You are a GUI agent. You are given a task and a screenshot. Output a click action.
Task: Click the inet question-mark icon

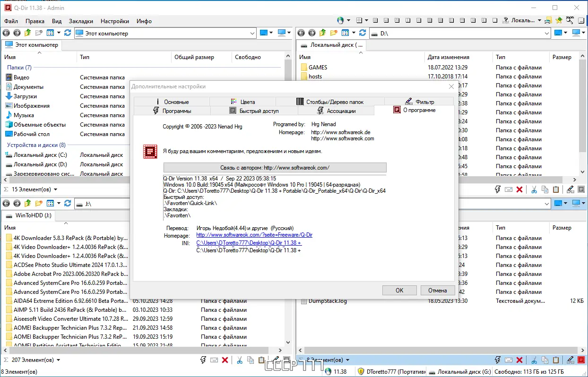click(x=505, y=20)
